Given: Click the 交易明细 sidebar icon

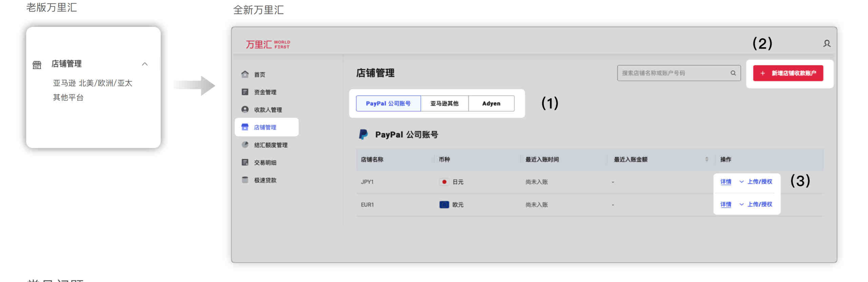Looking at the screenshot, I should coord(245,162).
